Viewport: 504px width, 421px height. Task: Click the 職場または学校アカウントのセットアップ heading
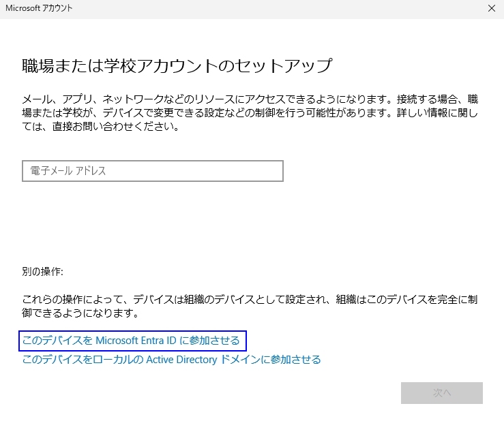tap(177, 66)
